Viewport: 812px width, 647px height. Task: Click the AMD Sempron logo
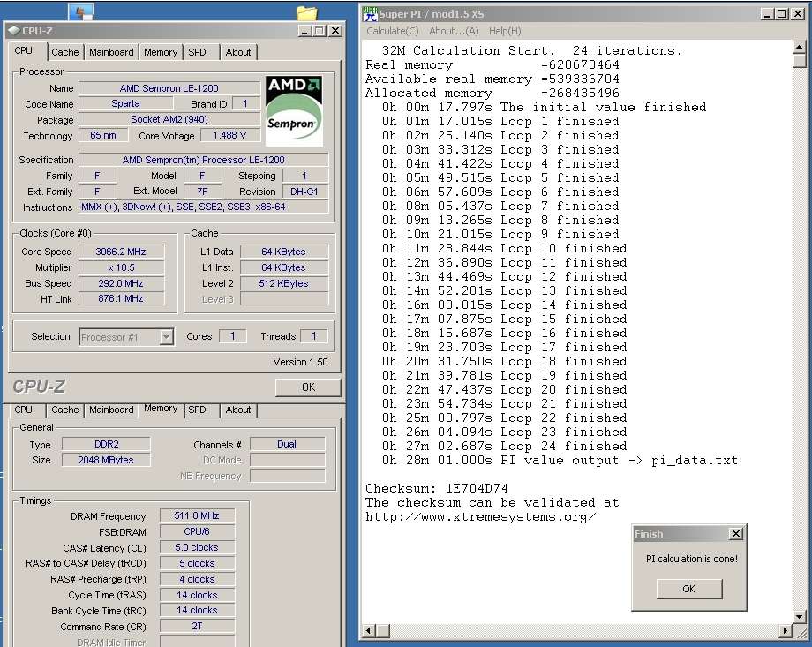point(294,111)
